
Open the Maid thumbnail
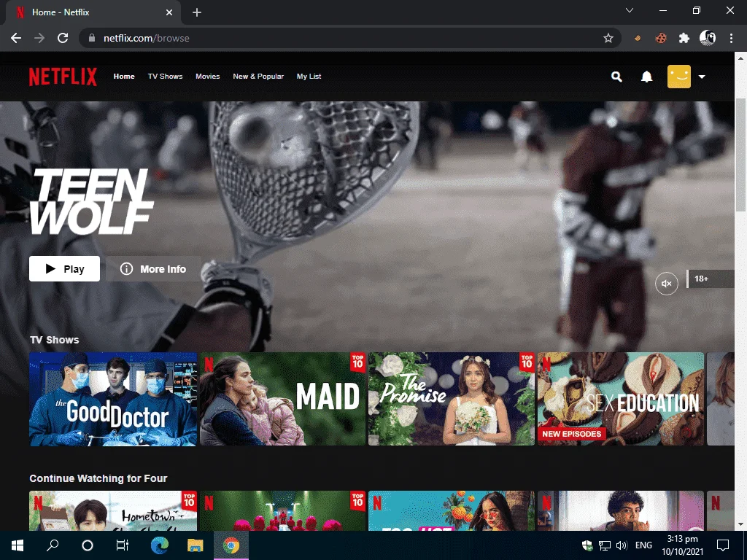(282, 399)
